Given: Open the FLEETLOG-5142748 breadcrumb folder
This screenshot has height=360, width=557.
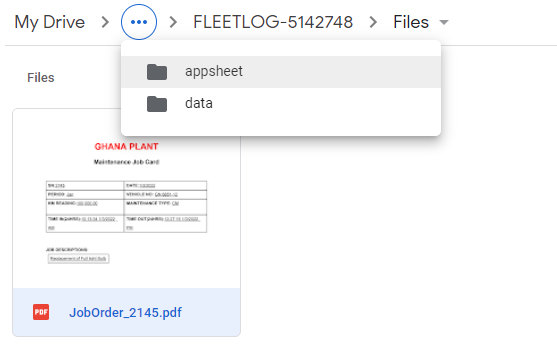Looking at the screenshot, I should [273, 22].
